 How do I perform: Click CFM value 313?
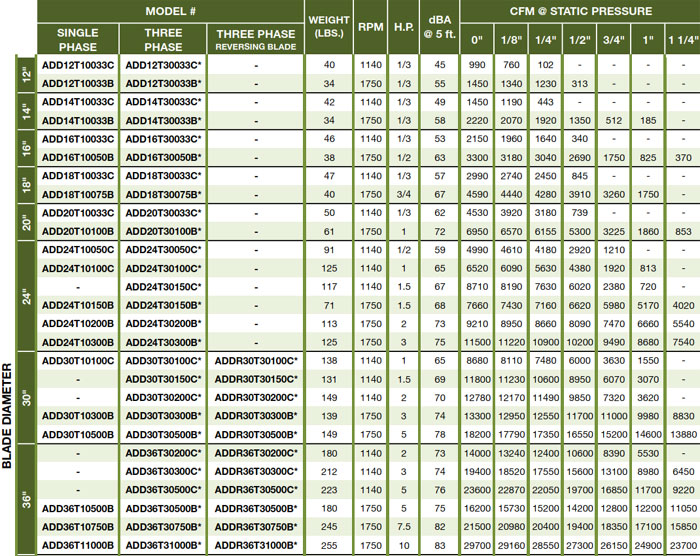click(x=579, y=84)
